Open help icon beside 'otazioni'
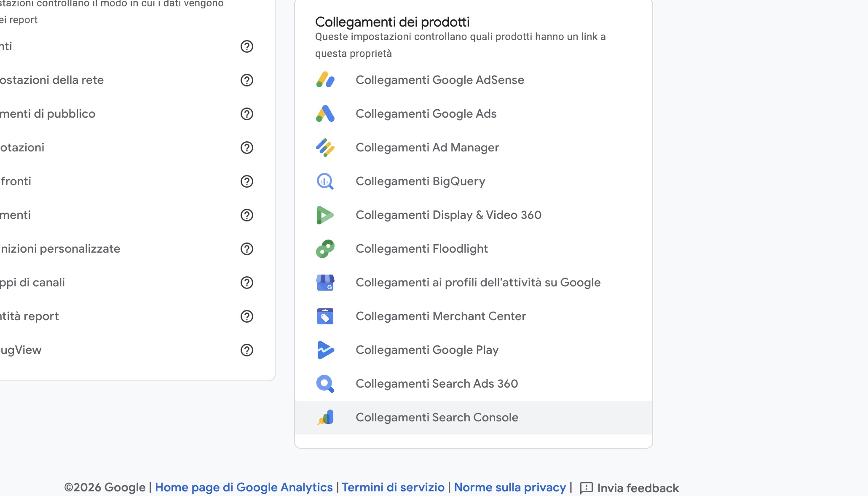 (247, 148)
